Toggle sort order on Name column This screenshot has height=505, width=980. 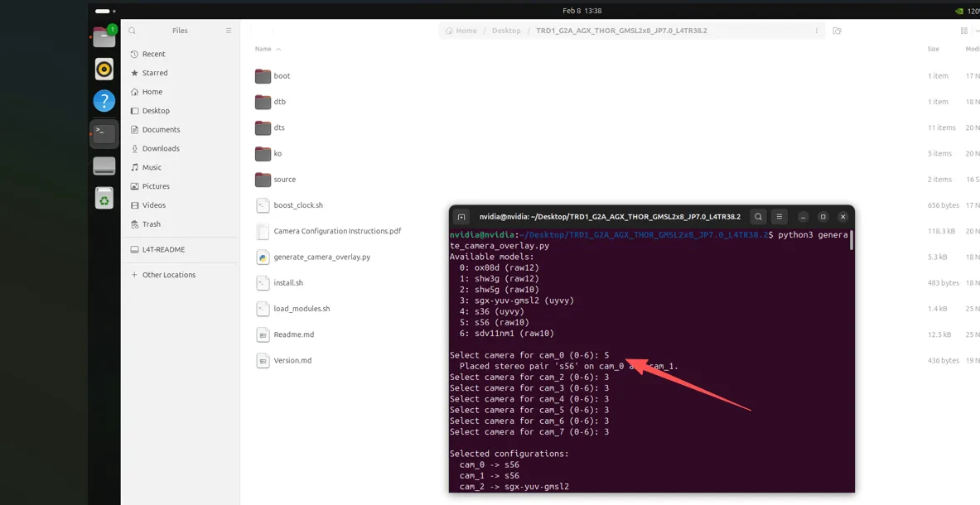(x=268, y=49)
